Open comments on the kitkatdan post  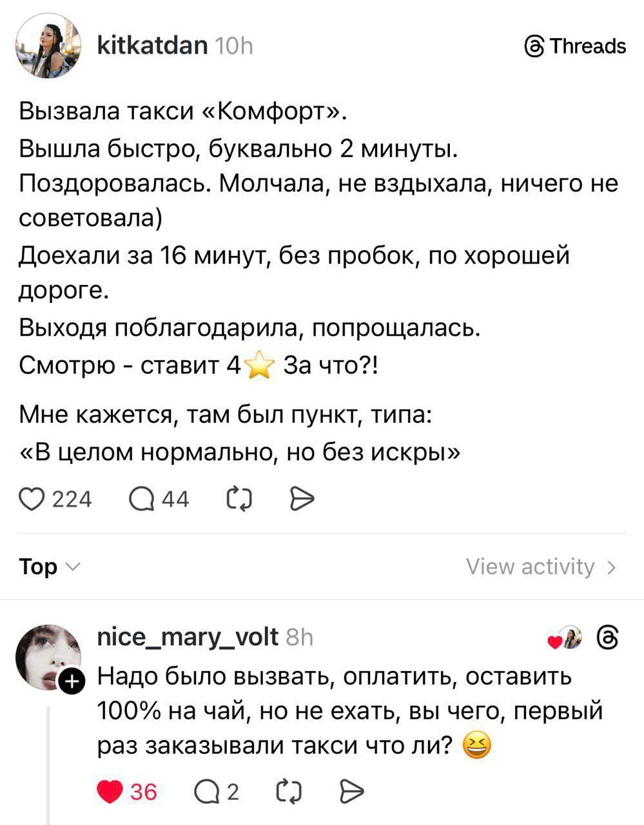click(141, 499)
